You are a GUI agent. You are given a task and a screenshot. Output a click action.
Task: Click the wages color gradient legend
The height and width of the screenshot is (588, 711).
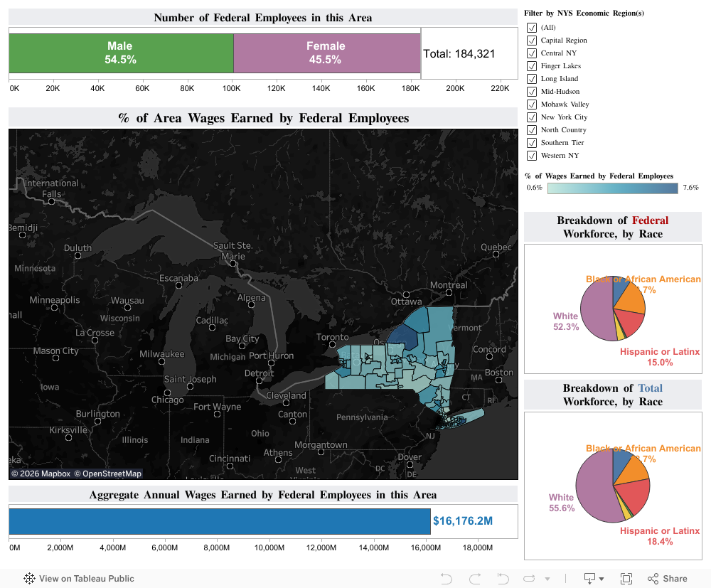pos(613,188)
